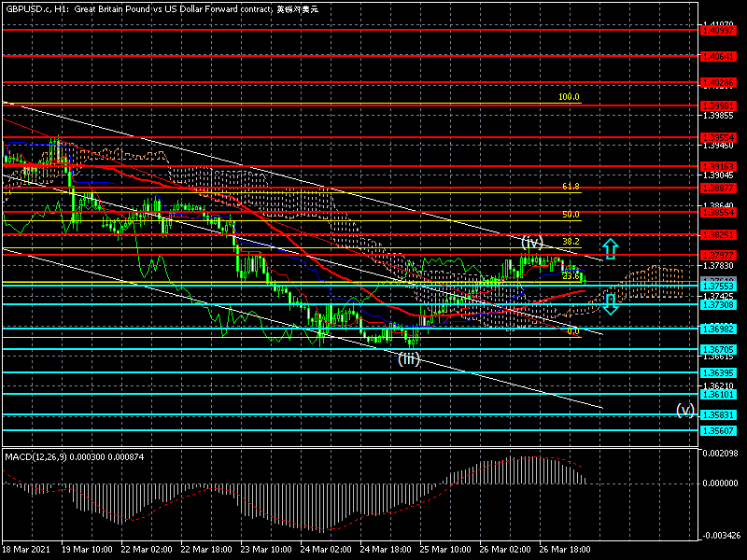Click the Fibonacci 0.0 level label
Viewport: 747px width, 560px height.
point(572,330)
